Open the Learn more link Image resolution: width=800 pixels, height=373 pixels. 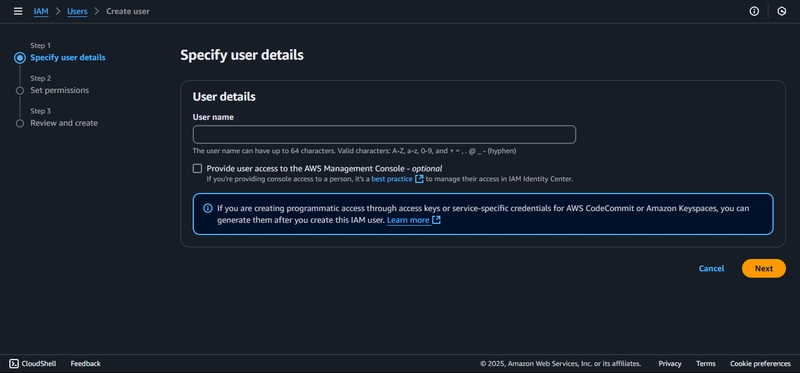pos(408,220)
